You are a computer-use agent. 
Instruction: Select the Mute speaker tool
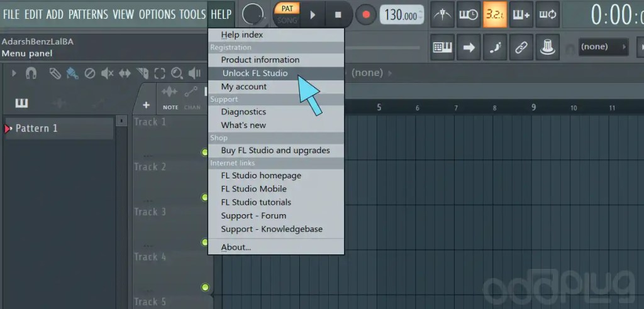[x=107, y=73]
